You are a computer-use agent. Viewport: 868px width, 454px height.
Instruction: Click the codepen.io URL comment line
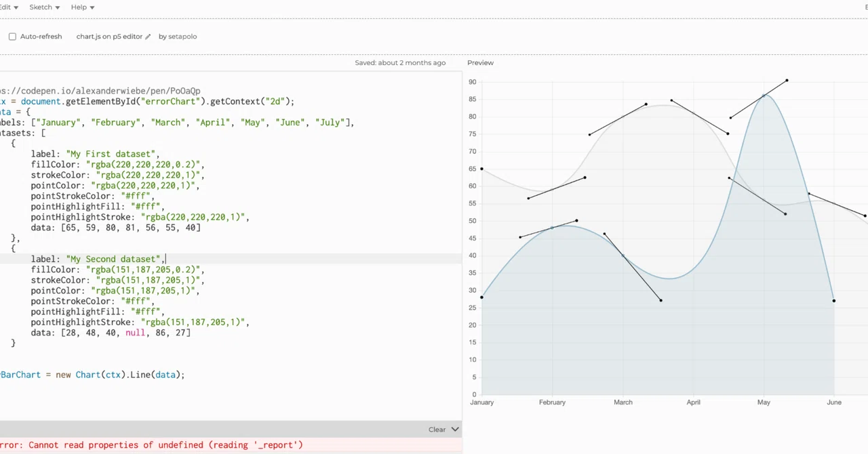pyautogui.click(x=100, y=91)
